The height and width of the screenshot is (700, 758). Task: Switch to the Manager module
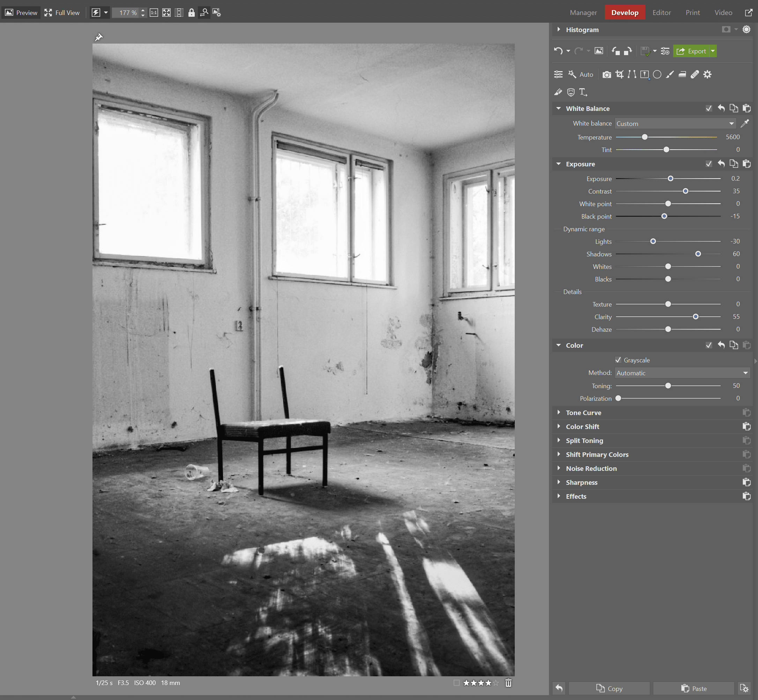583,12
